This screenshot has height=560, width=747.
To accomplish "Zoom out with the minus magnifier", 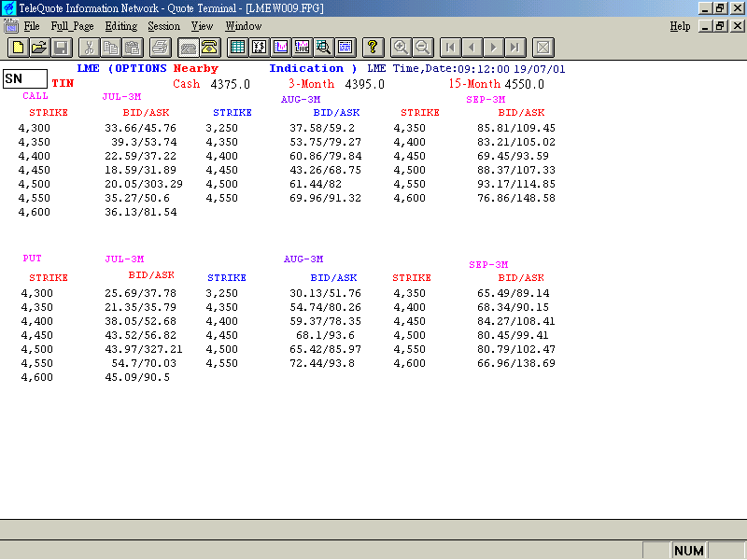I will pos(422,48).
